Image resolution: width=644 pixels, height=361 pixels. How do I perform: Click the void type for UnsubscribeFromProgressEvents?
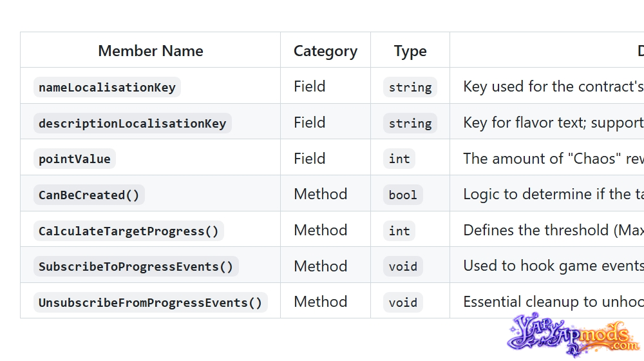[x=403, y=302]
